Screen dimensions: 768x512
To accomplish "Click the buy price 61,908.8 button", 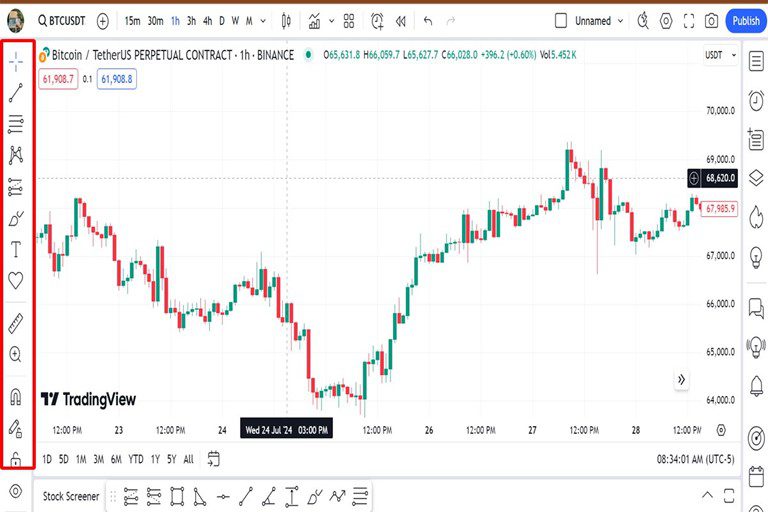I will click(x=117, y=79).
